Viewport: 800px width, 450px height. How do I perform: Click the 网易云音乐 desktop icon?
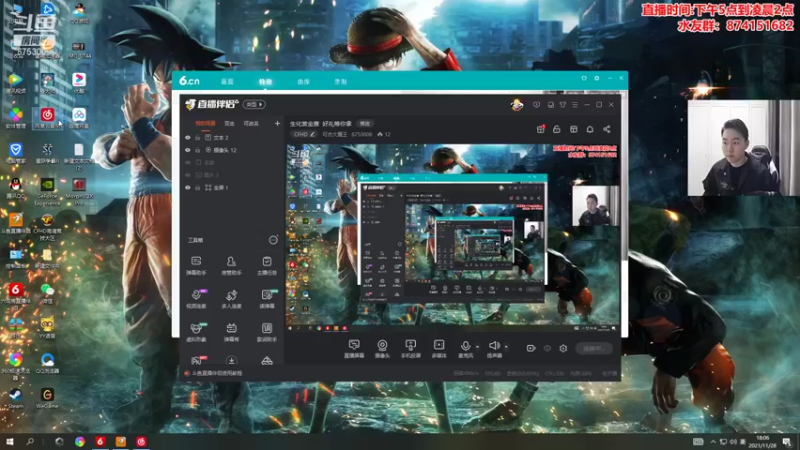click(x=47, y=118)
